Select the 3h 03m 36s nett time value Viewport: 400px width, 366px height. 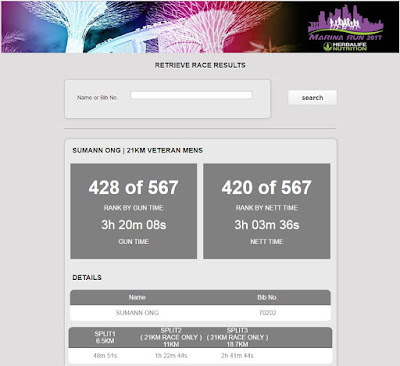click(267, 225)
